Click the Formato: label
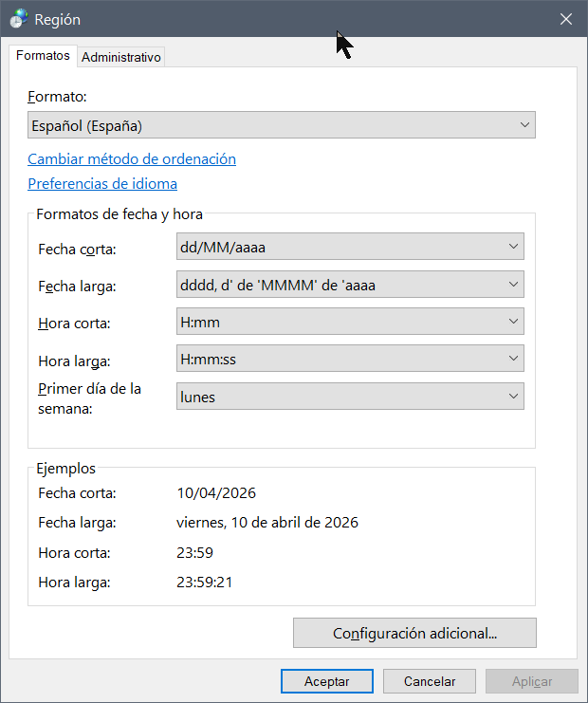 pyautogui.click(x=57, y=97)
